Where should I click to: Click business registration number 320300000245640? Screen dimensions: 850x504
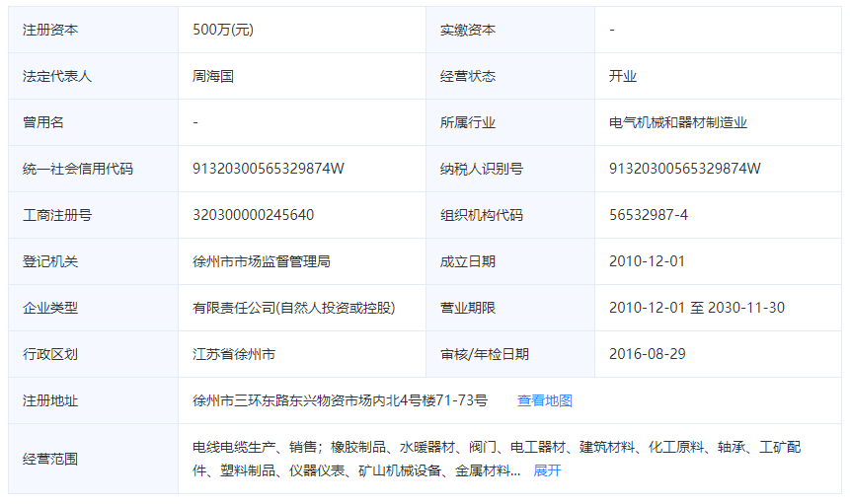(x=253, y=215)
